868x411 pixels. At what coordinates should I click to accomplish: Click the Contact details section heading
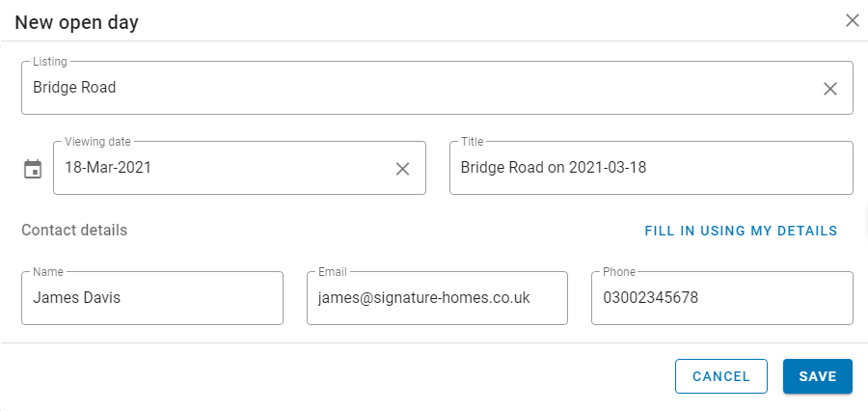(74, 230)
